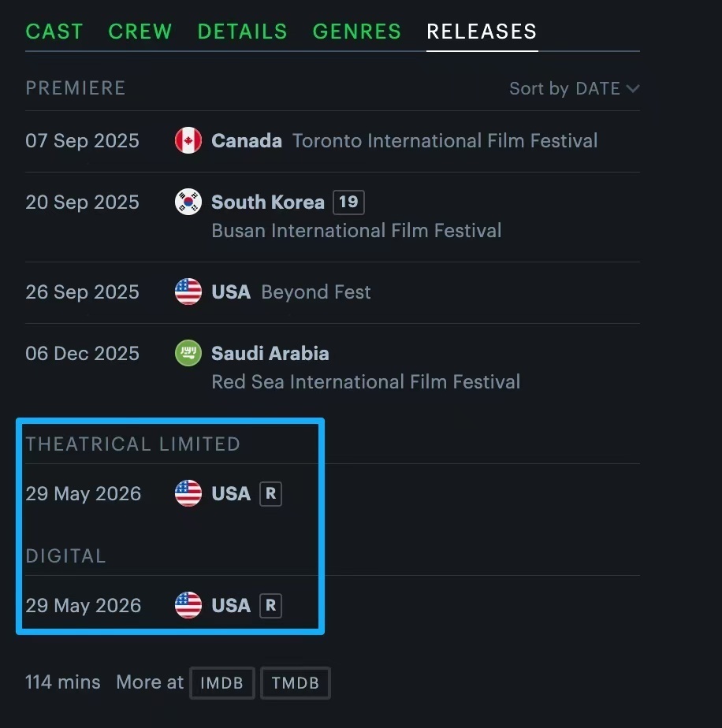The width and height of the screenshot is (722, 728).
Task: Open the Sort by DATE dropdown
Action: point(574,88)
